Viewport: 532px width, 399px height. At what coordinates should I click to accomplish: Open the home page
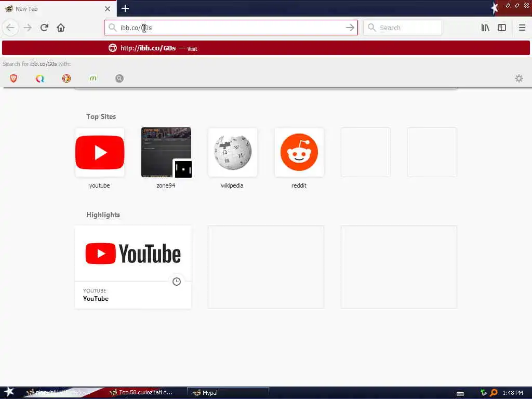(61, 28)
